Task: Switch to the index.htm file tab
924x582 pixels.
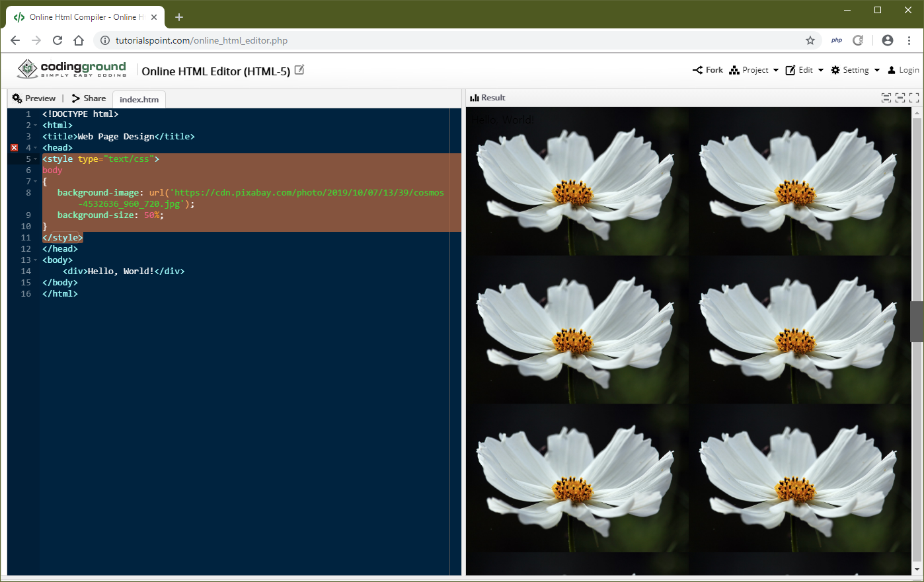Action: 139,99
